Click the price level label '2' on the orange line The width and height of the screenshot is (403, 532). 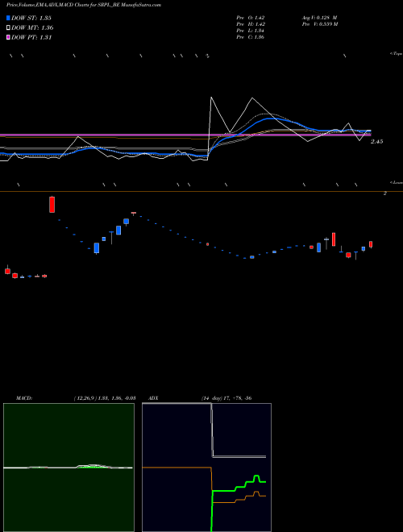pyautogui.click(x=385, y=193)
